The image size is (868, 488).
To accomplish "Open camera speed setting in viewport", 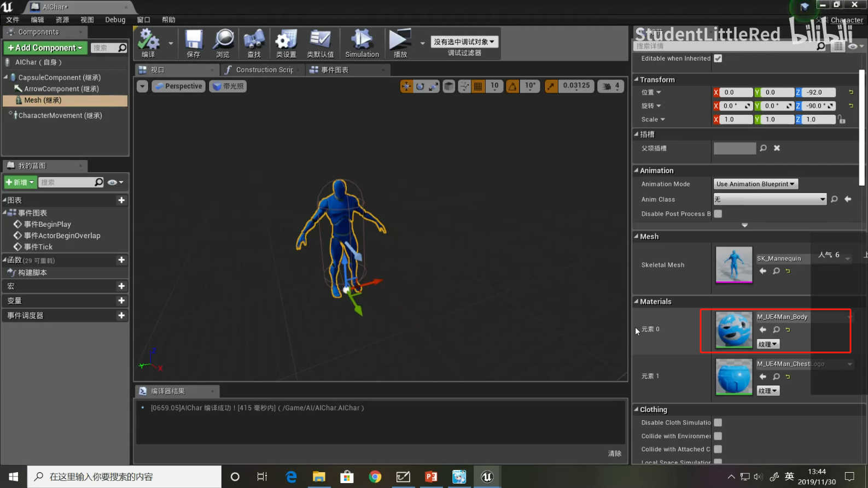I will [x=611, y=86].
